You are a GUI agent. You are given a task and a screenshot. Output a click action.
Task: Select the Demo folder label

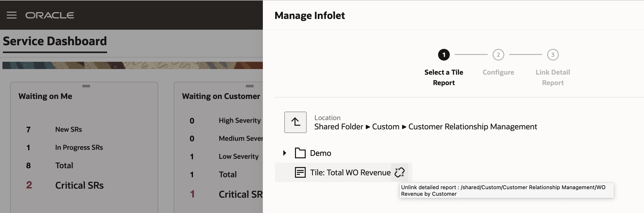coord(320,153)
